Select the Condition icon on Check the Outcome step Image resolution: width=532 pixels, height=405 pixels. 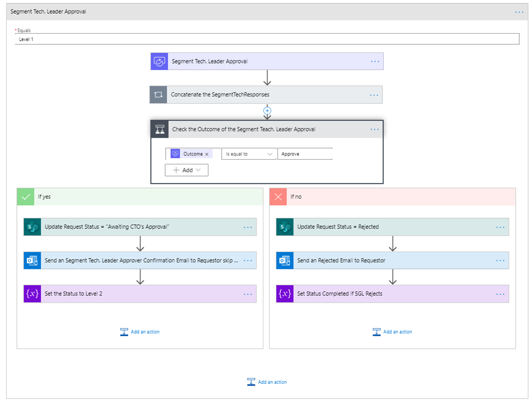(160, 129)
